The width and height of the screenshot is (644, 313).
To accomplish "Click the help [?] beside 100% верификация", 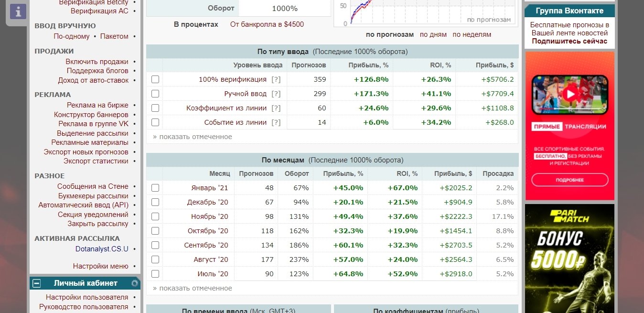I will (x=276, y=79).
